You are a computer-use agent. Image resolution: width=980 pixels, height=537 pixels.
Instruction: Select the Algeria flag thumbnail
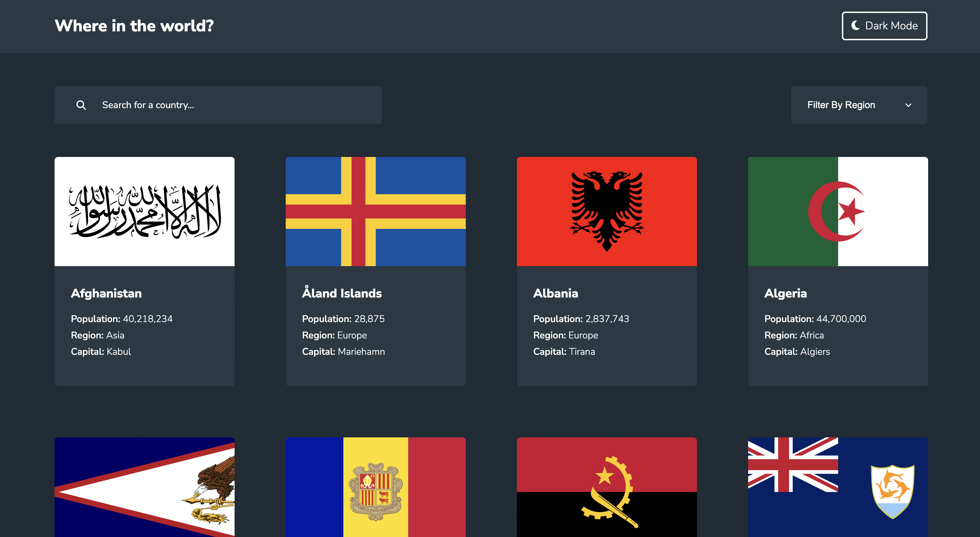pos(838,211)
